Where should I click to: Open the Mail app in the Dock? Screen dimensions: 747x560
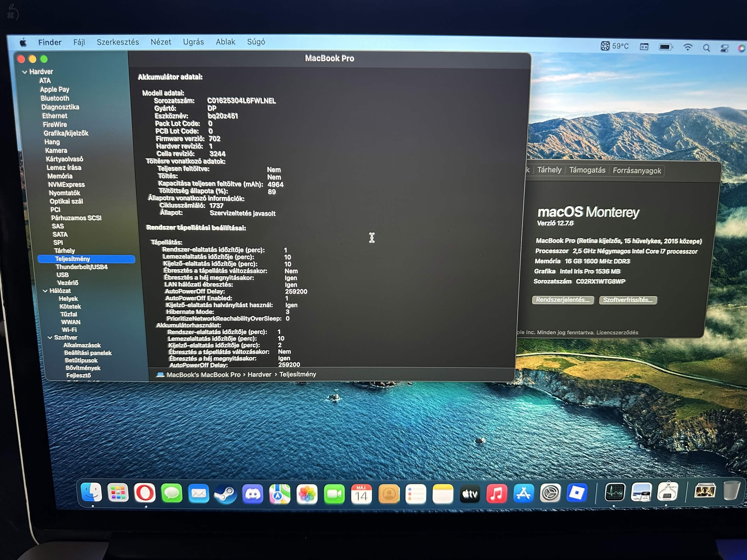point(199,494)
